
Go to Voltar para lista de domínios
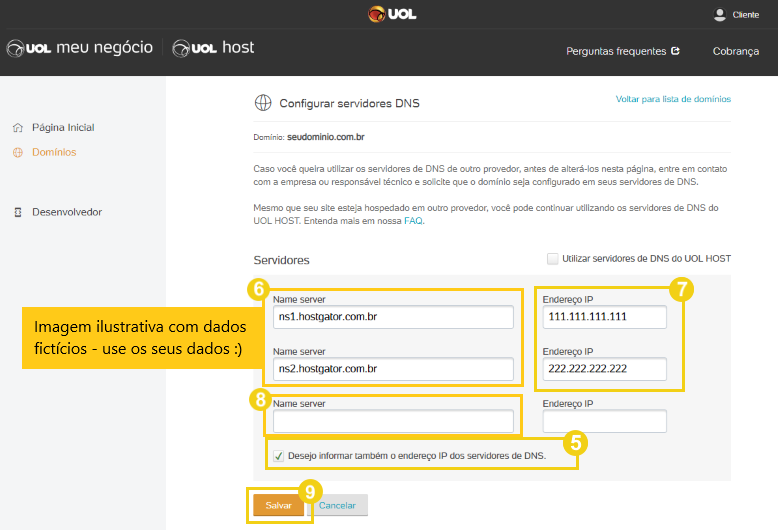(673, 99)
